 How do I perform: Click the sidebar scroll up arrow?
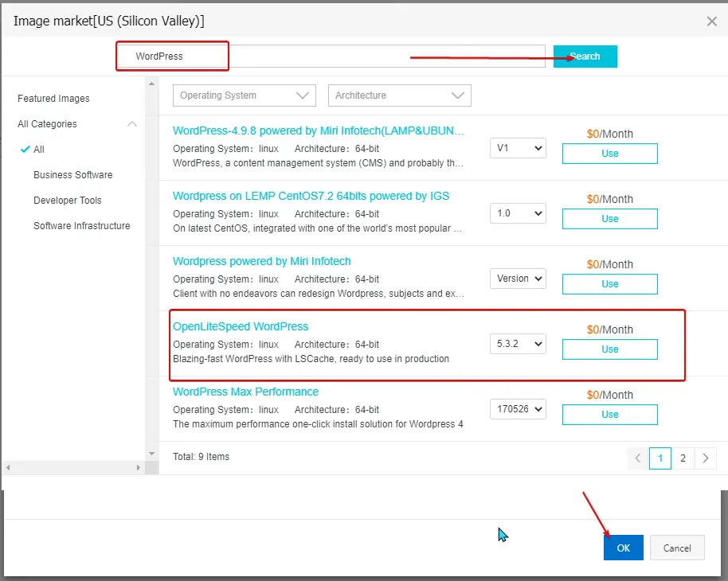coord(151,84)
